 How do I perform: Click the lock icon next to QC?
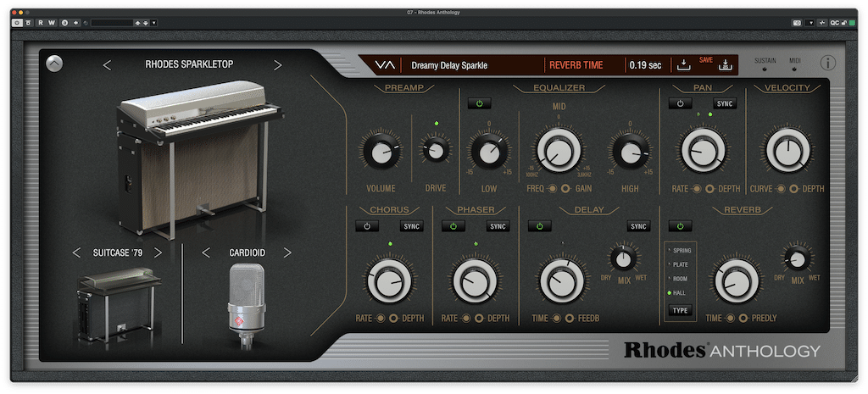844,23
